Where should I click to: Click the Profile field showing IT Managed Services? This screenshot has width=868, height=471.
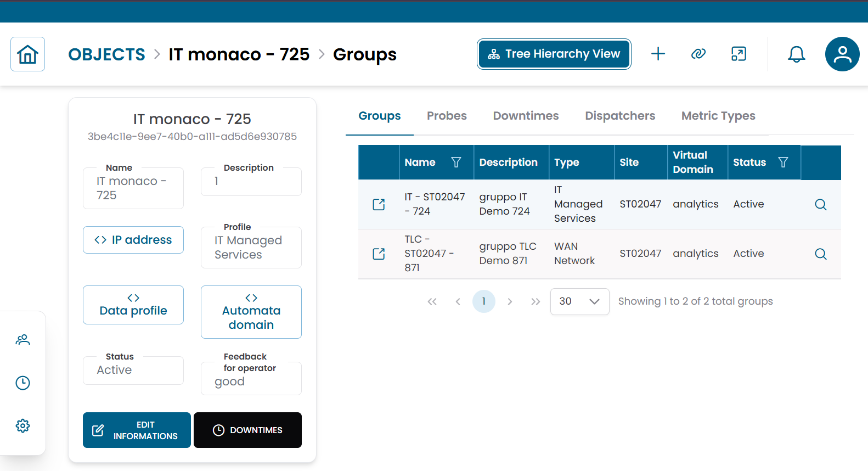[x=251, y=248]
